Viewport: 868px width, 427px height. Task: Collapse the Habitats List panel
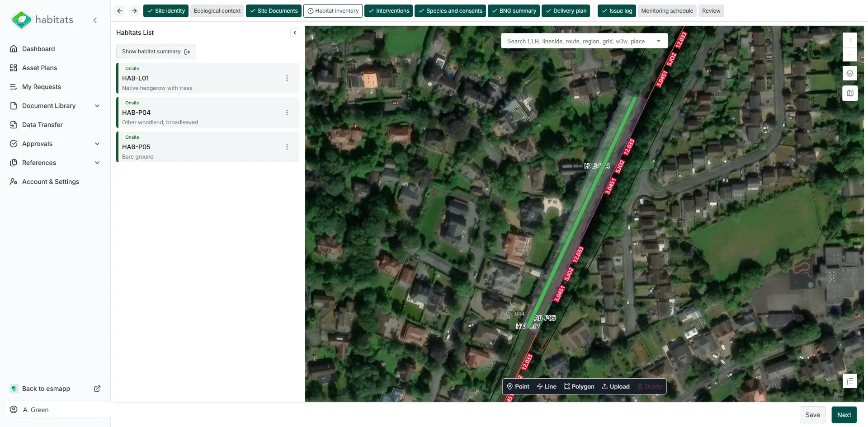pyautogui.click(x=295, y=33)
